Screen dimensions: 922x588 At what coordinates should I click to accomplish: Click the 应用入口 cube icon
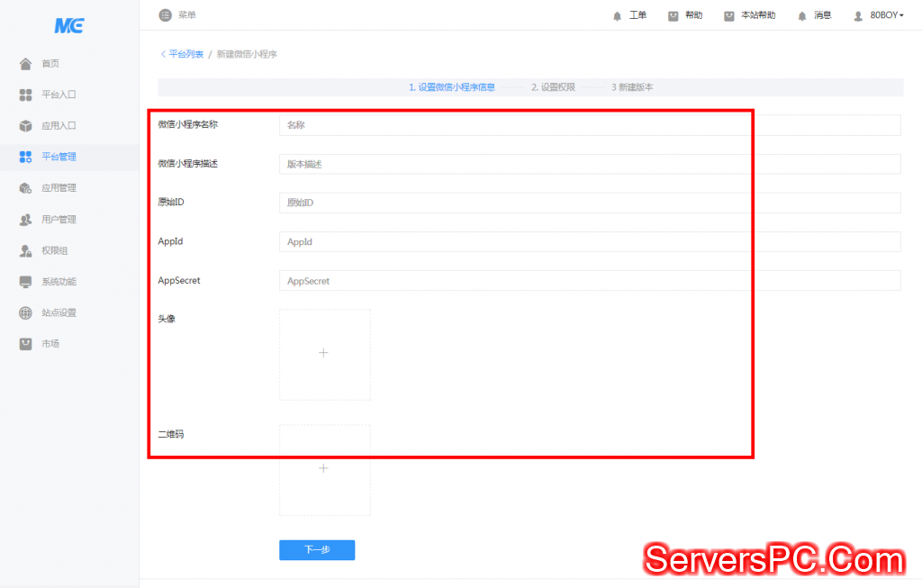point(25,126)
